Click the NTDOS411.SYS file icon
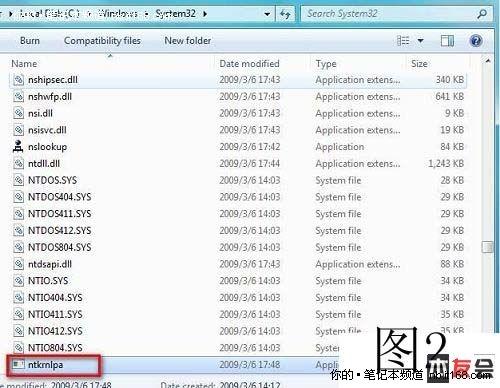The image size is (500, 388). tap(18, 214)
